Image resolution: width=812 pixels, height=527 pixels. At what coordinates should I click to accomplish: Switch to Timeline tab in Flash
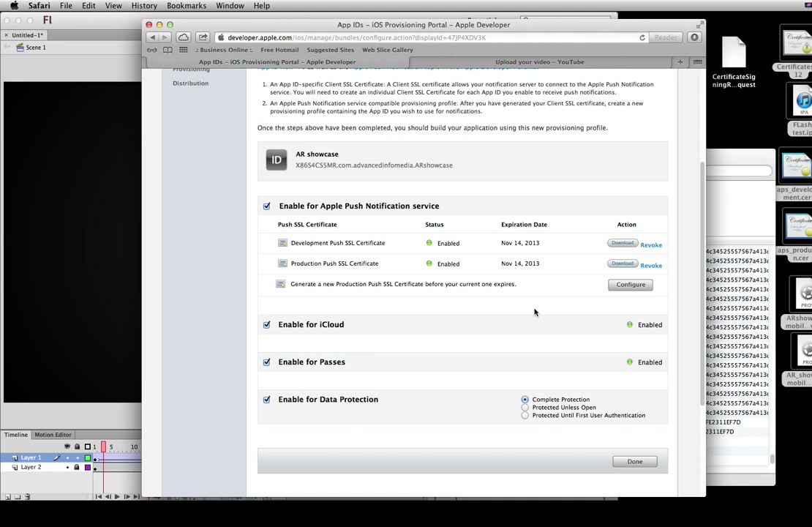point(16,435)
